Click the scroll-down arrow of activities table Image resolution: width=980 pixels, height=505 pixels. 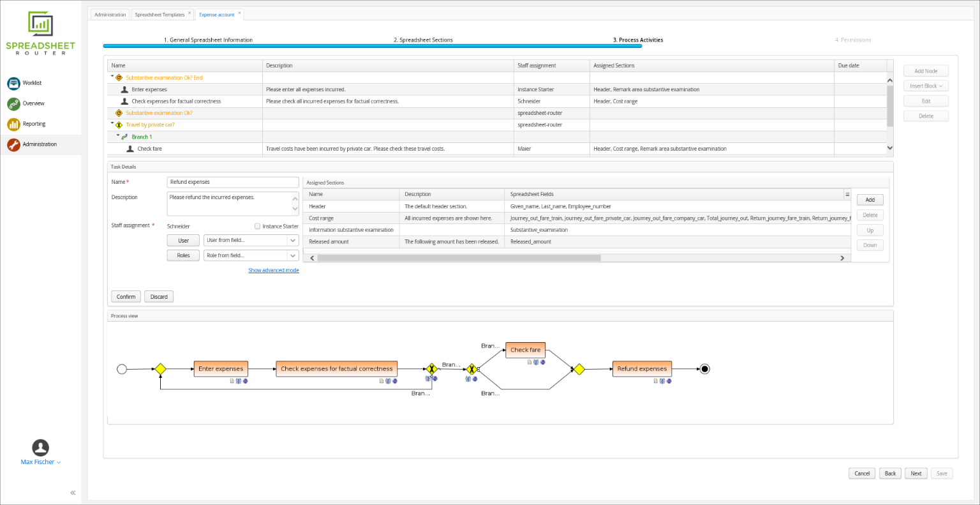(x=890, y=148)
